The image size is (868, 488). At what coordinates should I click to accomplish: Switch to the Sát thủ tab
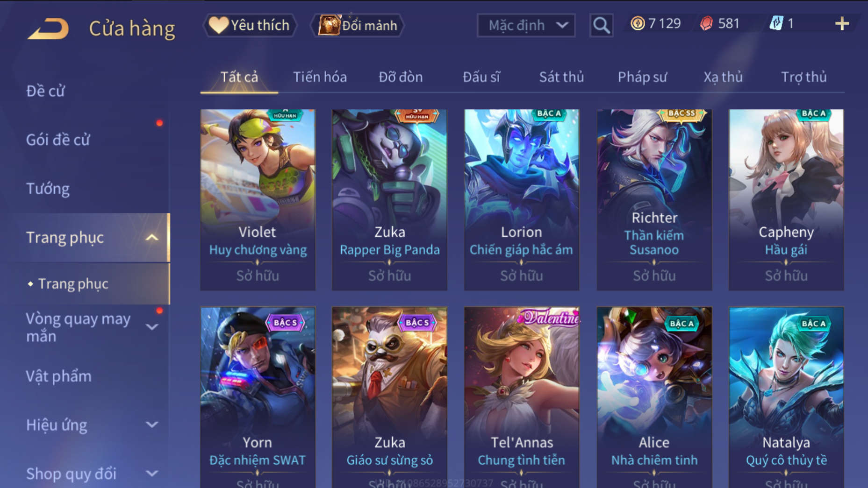[561, 77]
